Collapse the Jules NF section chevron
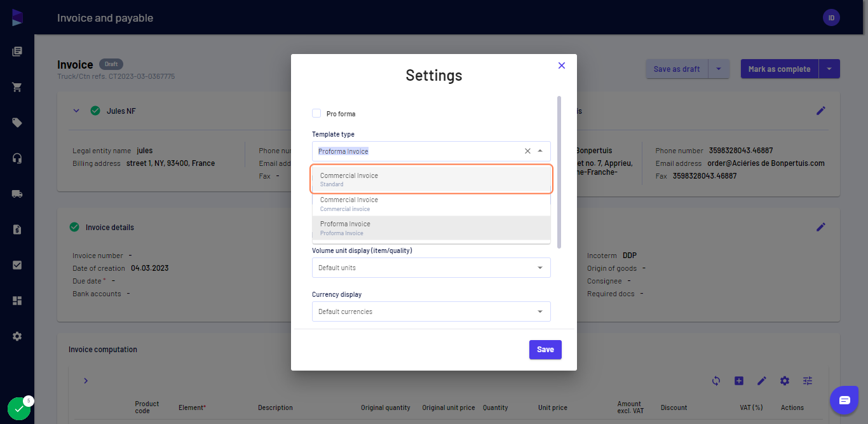 pyautogui.click(x=76, y=111)
